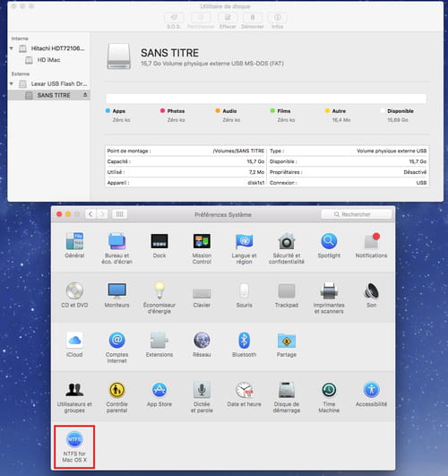Open Économiseur d'énergie settings
Image resolution: width=448 pixels, height=476 pixels.
pyautogui.click(x=159, y=299)
